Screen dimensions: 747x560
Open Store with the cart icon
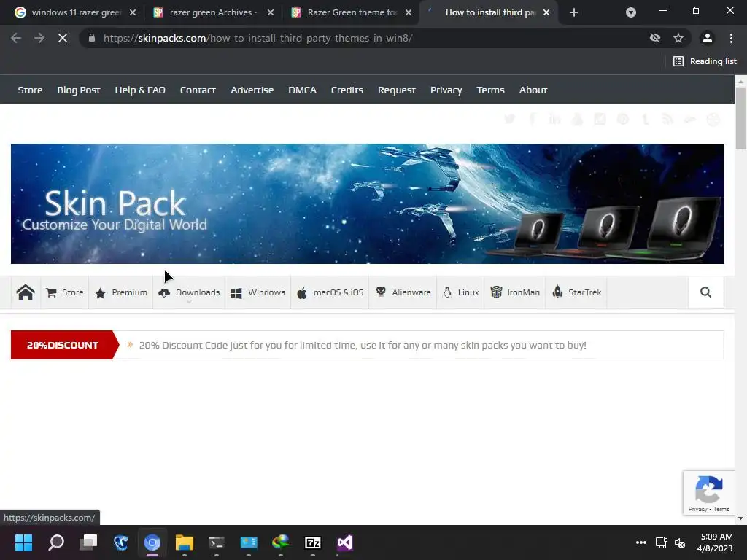[65, 292]
